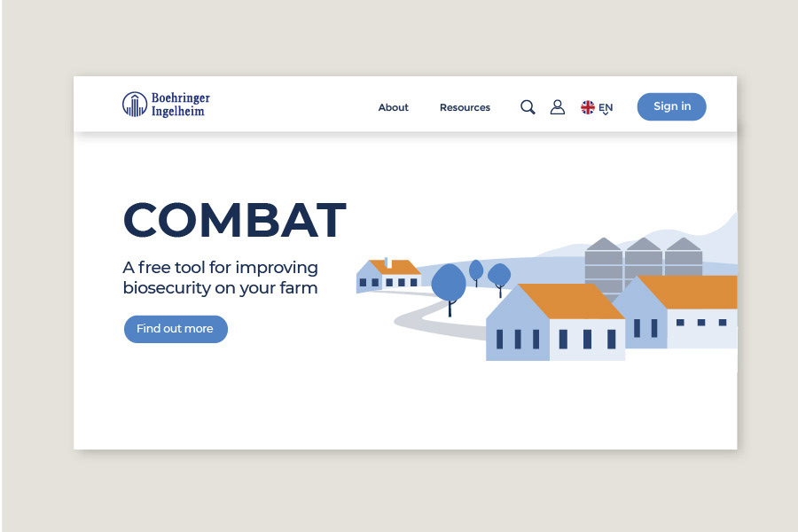The image size is (798, 532).
Task: Open the About menu item
Action: [393, 107]
